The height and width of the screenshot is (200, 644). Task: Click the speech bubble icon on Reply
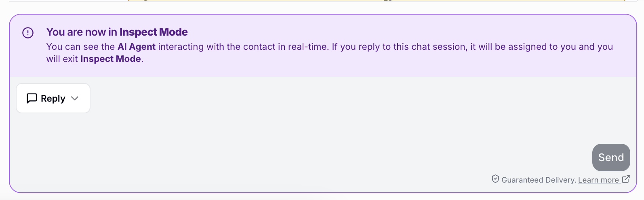click(x=32, y=98)
